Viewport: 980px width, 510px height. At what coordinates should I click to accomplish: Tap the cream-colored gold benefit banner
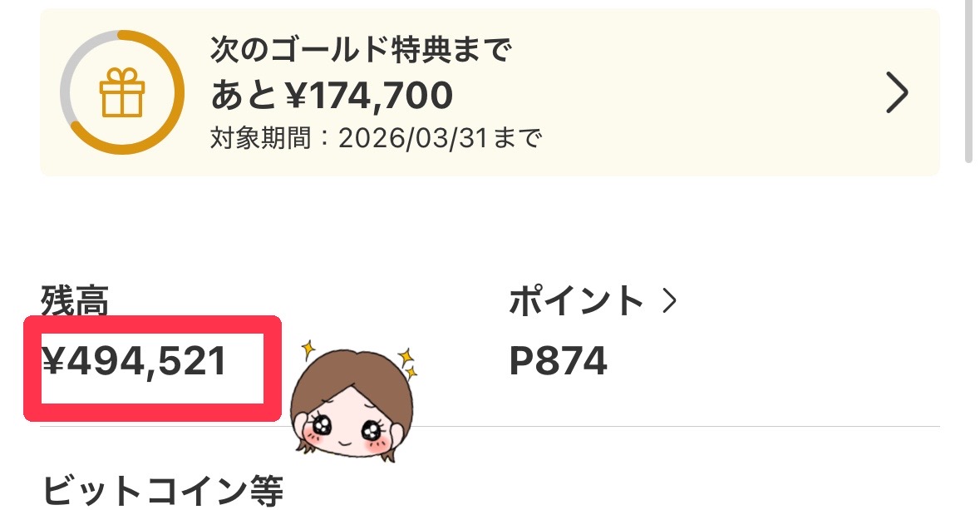pyautogui.click(x=490, y=92)
